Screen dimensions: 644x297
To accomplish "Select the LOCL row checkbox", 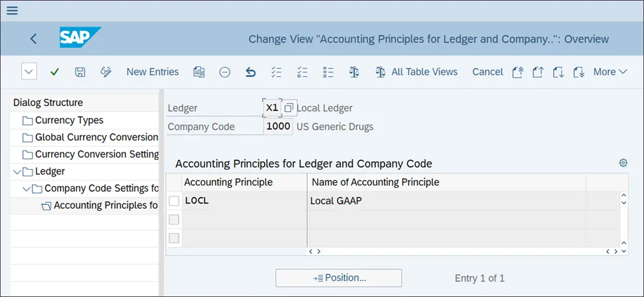I will (x=174, y=201).
